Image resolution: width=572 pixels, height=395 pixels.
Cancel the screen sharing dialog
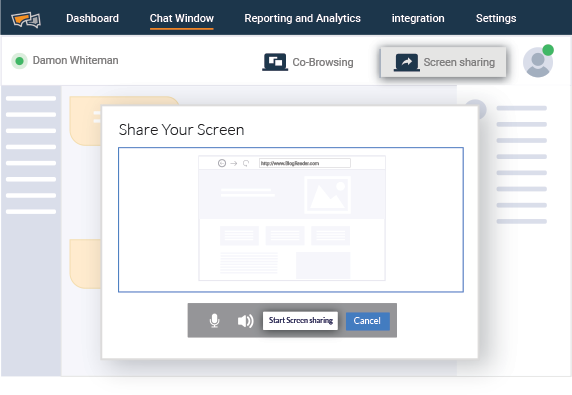point(367,321)
